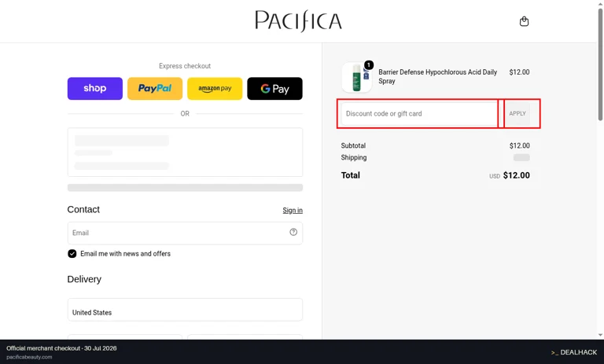604x364 pixels.
Task: Click the Pacifica logo
Action: 299,20
